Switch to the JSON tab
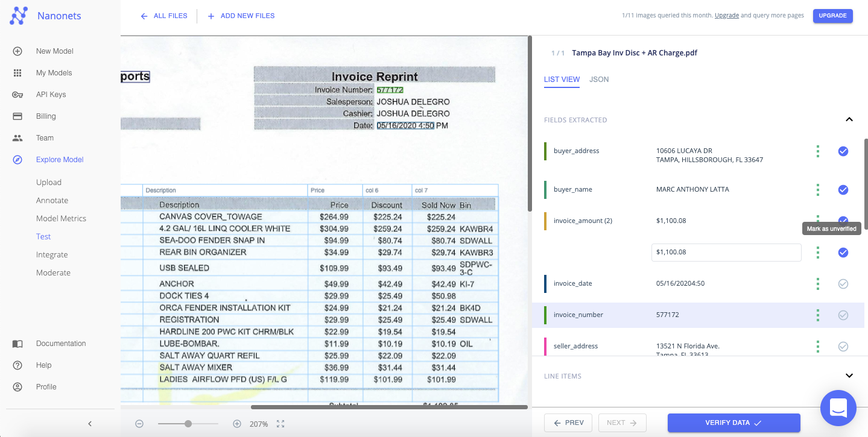 pyautogui.click(x=598, y=80)
